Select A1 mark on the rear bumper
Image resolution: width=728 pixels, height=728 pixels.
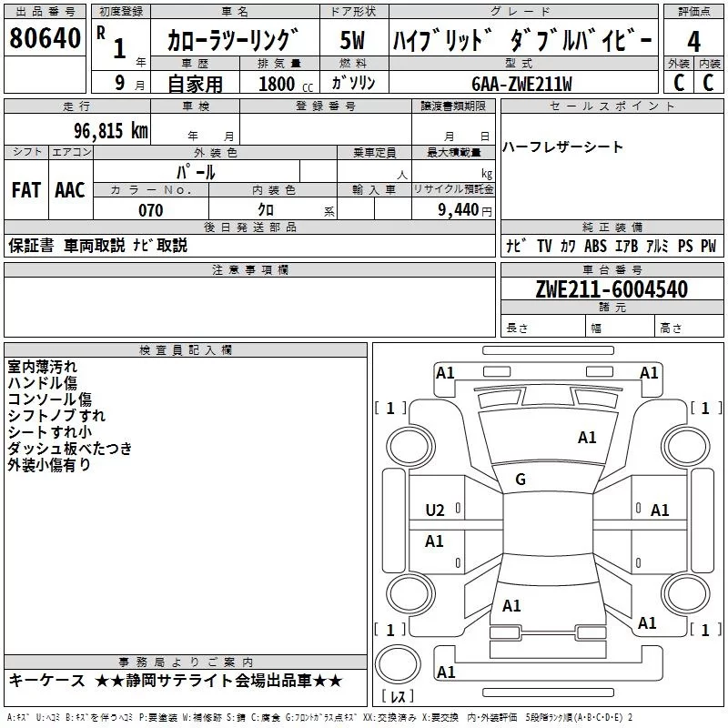446,672
